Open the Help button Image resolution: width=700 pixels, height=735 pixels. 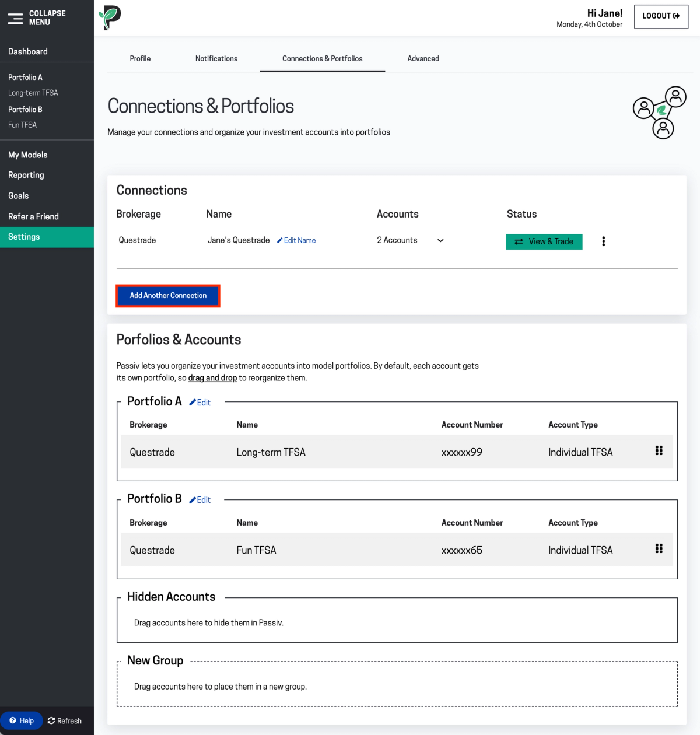coord(22,721)
